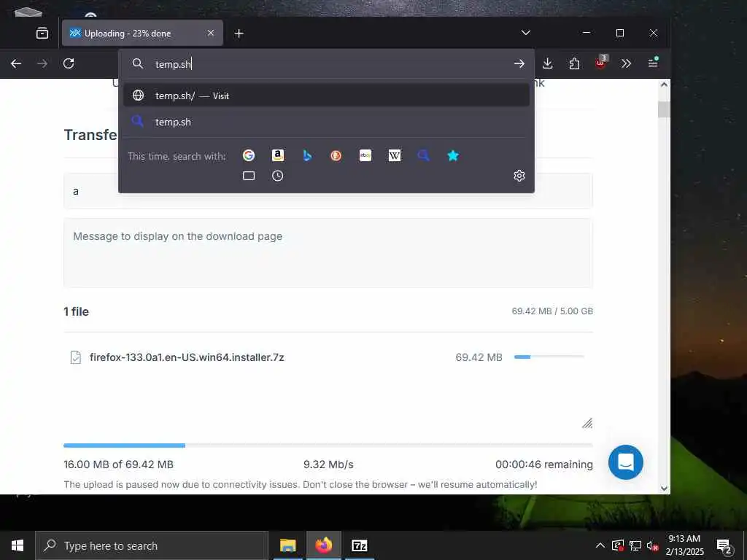The width and height of the screenshot is (747, 560).
Task: Search with the blue magnifier engine
Action: click(424, 155)
